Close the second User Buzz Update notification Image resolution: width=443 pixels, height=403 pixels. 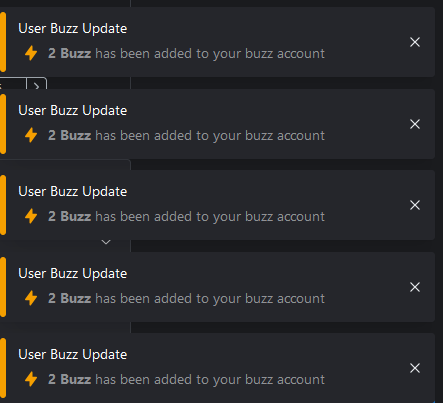coord(415,124)
